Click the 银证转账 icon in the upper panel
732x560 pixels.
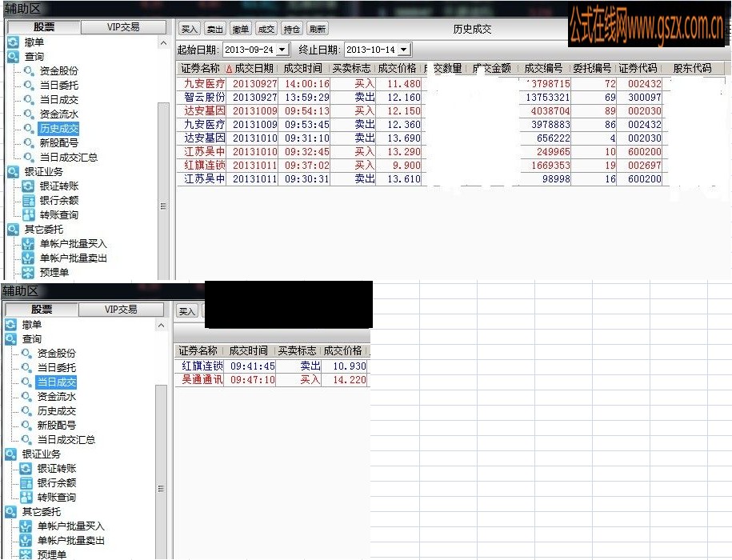click(29, 186)
